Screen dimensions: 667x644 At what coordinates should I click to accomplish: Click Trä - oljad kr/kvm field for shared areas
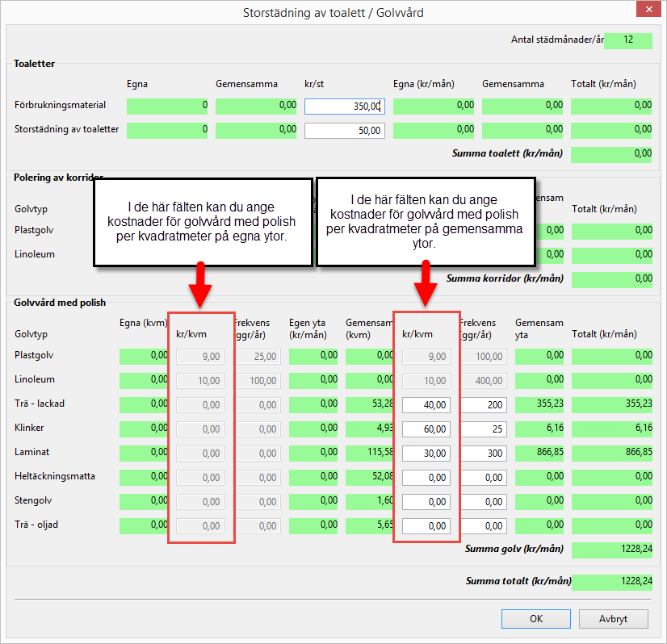[x=426, y=525]
